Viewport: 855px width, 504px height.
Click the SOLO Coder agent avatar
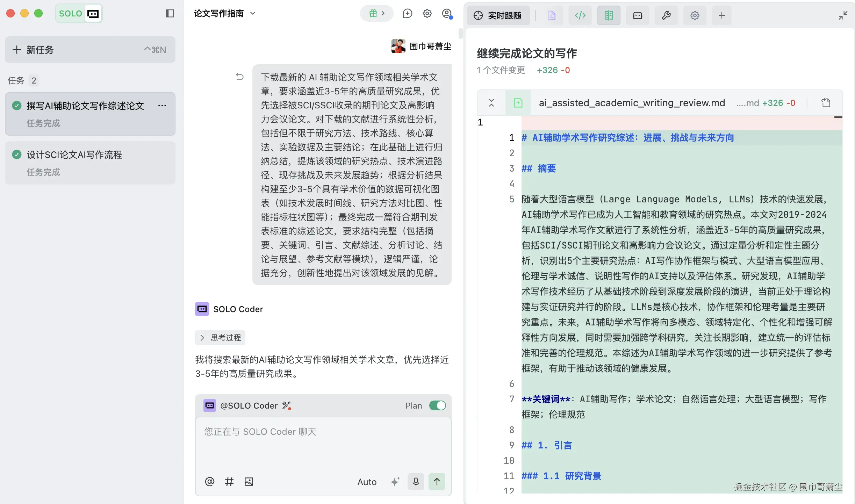(x=202, y=309)
